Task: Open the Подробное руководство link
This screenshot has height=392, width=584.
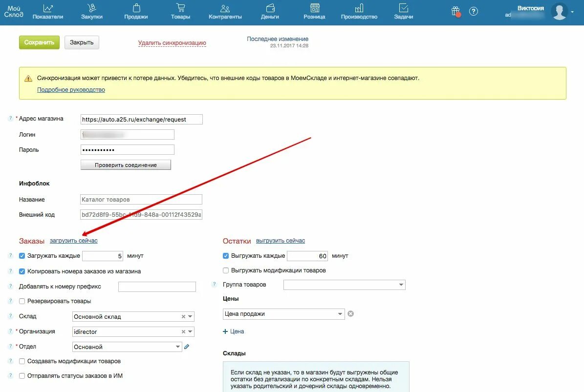Action: click(x=71, y=90)
